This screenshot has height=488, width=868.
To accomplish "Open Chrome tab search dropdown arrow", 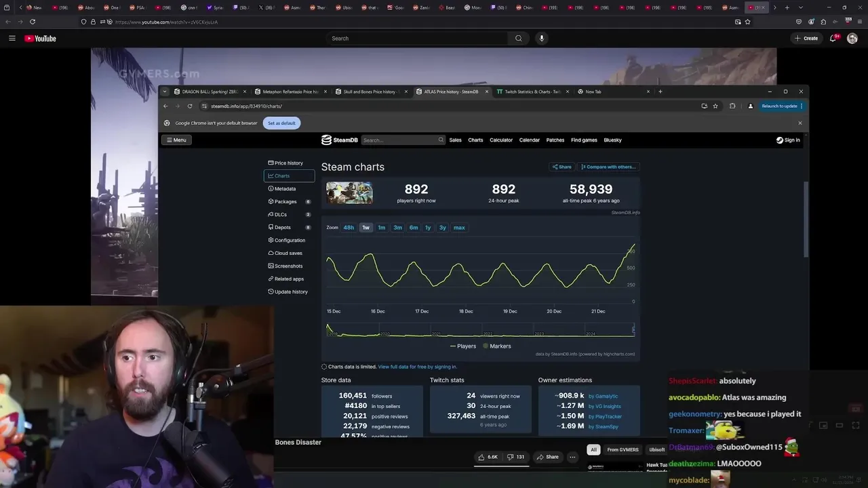I will [164, 91].
